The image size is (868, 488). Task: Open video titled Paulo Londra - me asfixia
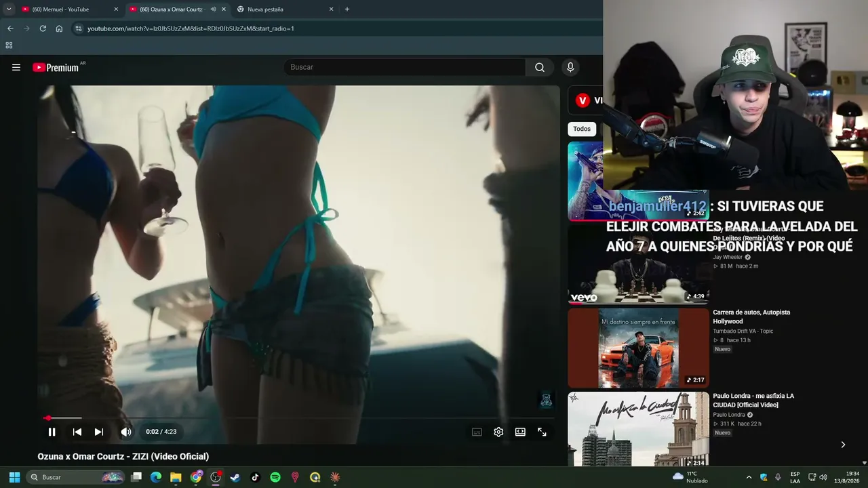(753, 400)
